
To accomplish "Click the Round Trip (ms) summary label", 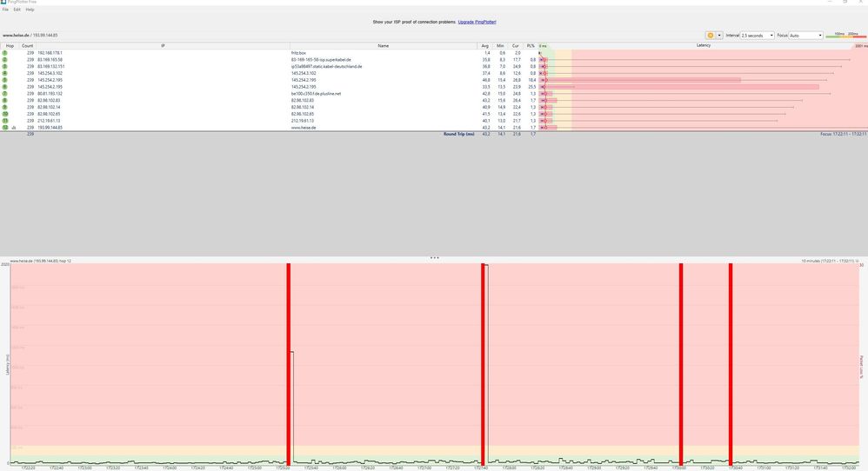I will (459, 134).
